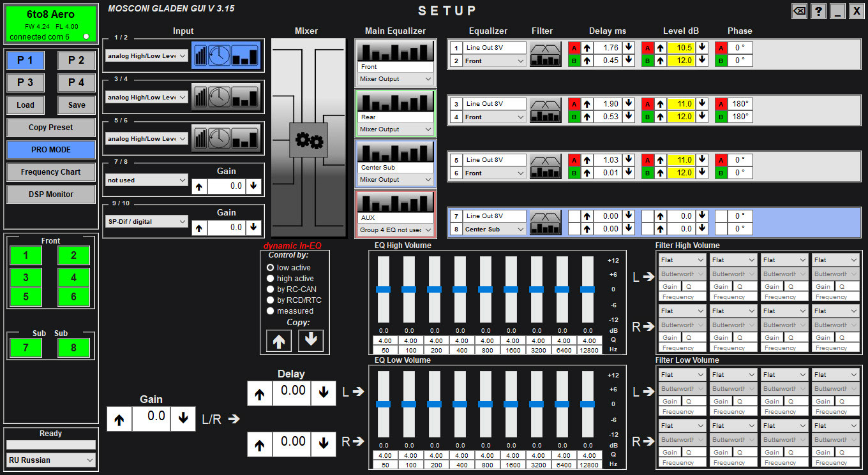The height and width of the screenshot is (475, 868).
Task: Open channel 2 Front assignment dropdown
Action: 494,61
